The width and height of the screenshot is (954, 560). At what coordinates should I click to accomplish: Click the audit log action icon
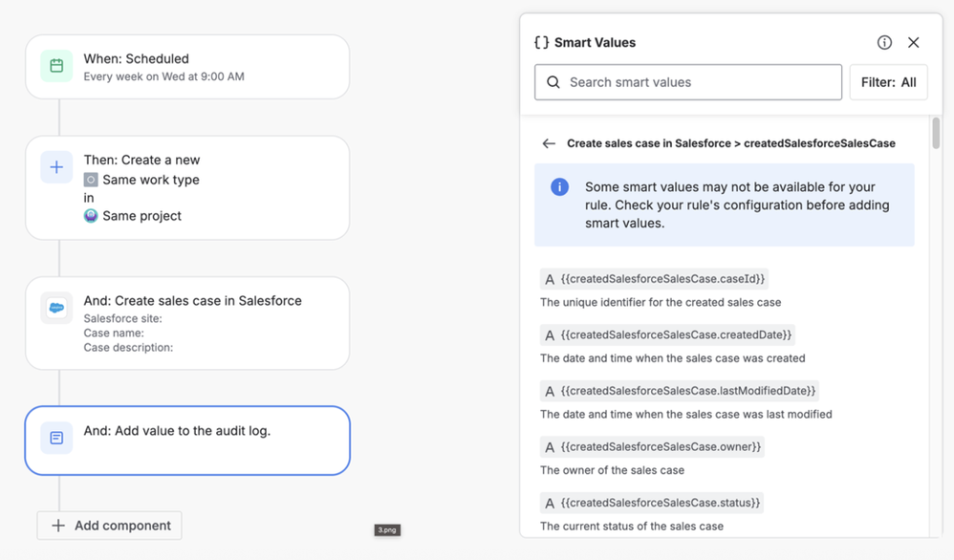point(56,438)
